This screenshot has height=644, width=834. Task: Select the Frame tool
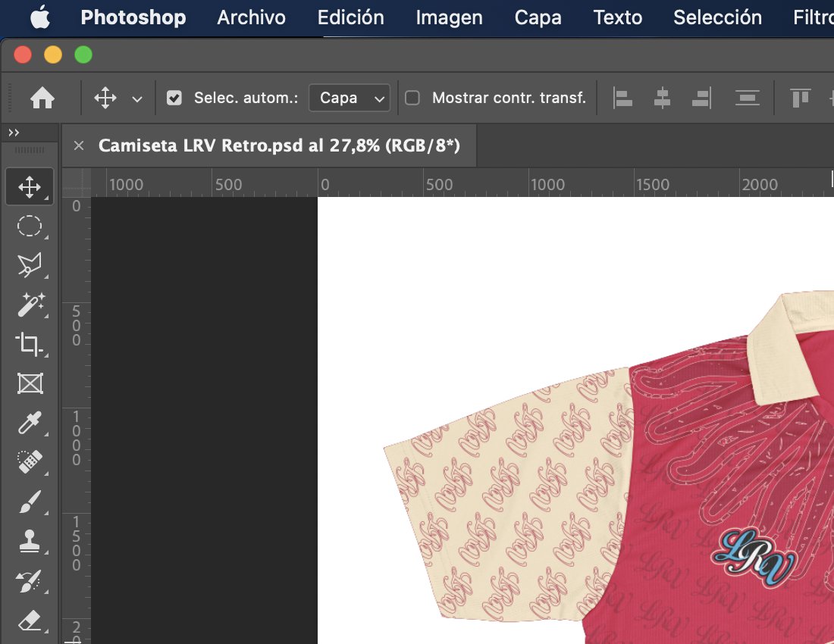pyautogui.click(x=30, y=383)
